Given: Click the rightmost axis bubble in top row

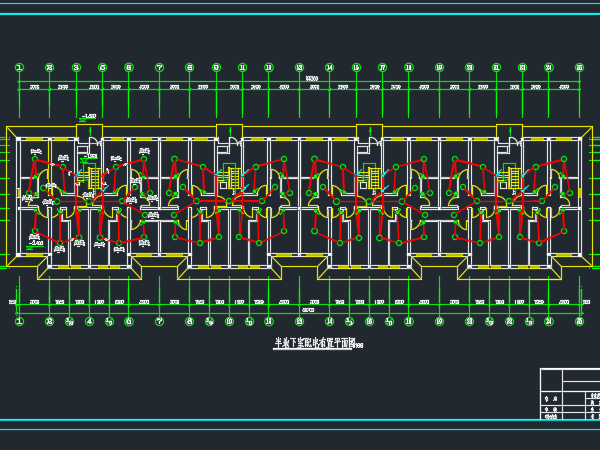Looking at the screenshot, I should 579,68.
